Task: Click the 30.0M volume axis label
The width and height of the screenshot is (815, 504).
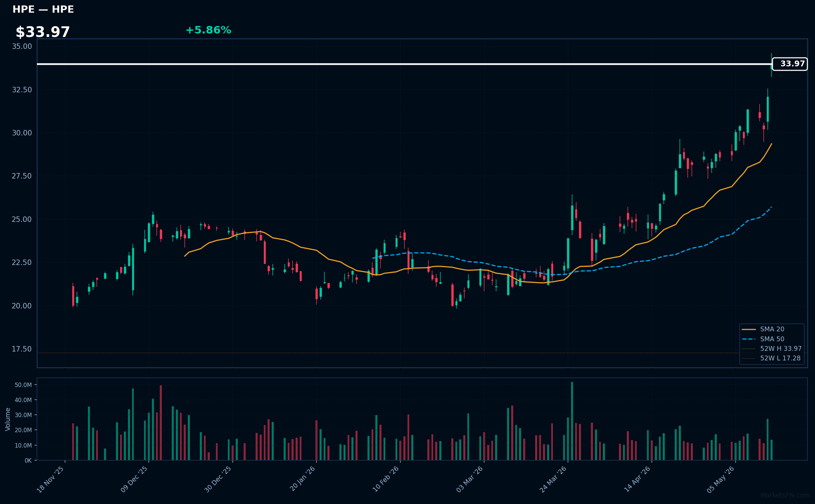Action: (x=23, y=415)
